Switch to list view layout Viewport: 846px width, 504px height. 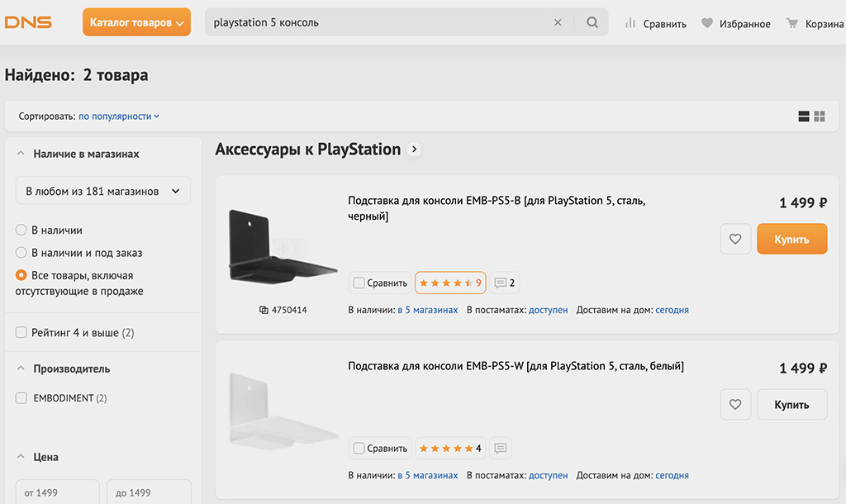pos(804,116)
